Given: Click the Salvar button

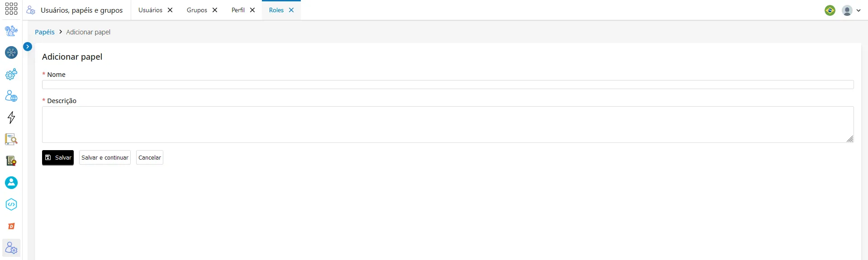Looking at the screenshot, I should pyautogui.click(x=58, y=158).
